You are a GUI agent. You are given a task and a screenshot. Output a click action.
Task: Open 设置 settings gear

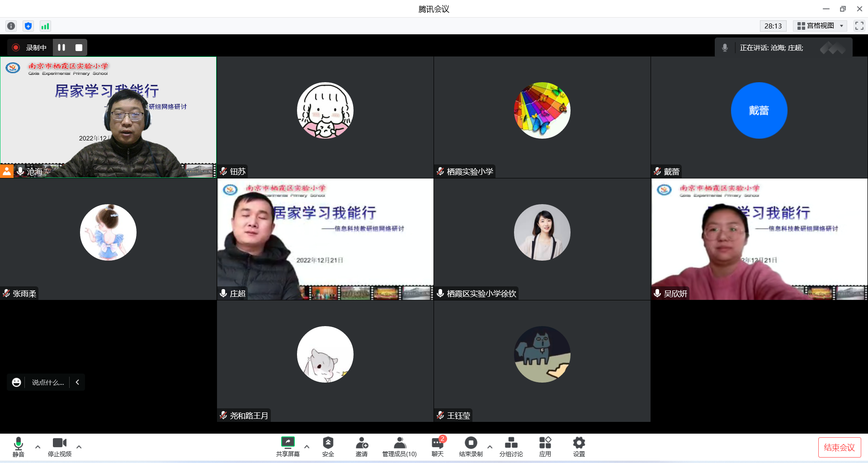[579, 447]
